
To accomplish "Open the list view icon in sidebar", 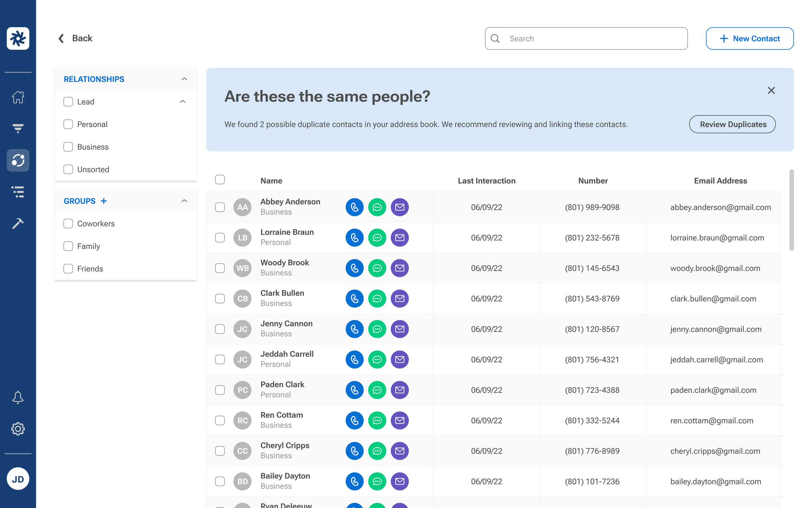I will 18,191.
